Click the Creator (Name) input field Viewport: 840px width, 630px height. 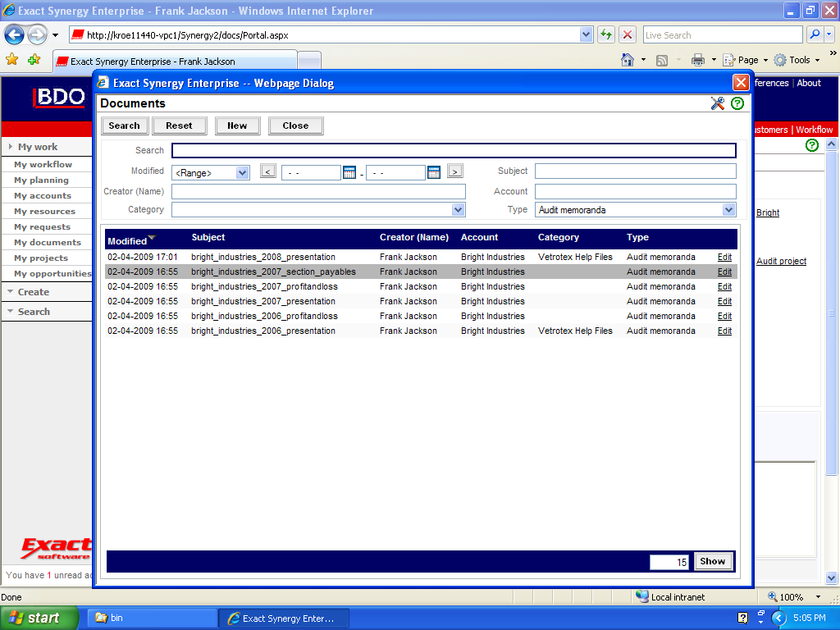point(319,192)
